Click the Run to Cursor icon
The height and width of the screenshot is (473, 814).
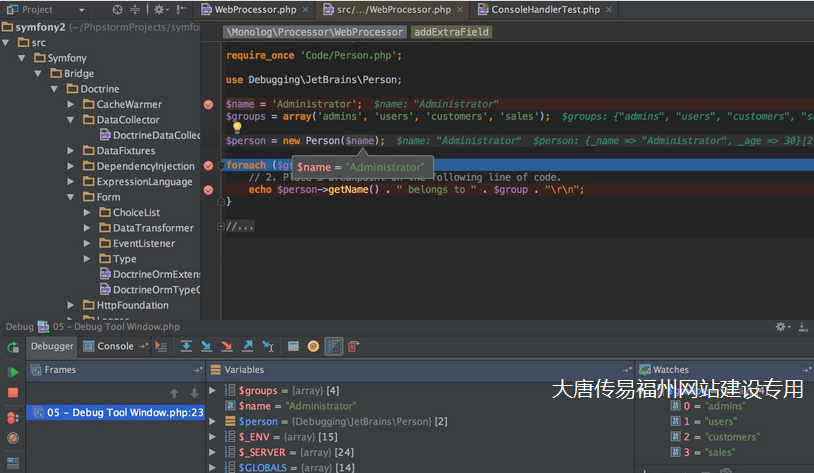[268, 346]
